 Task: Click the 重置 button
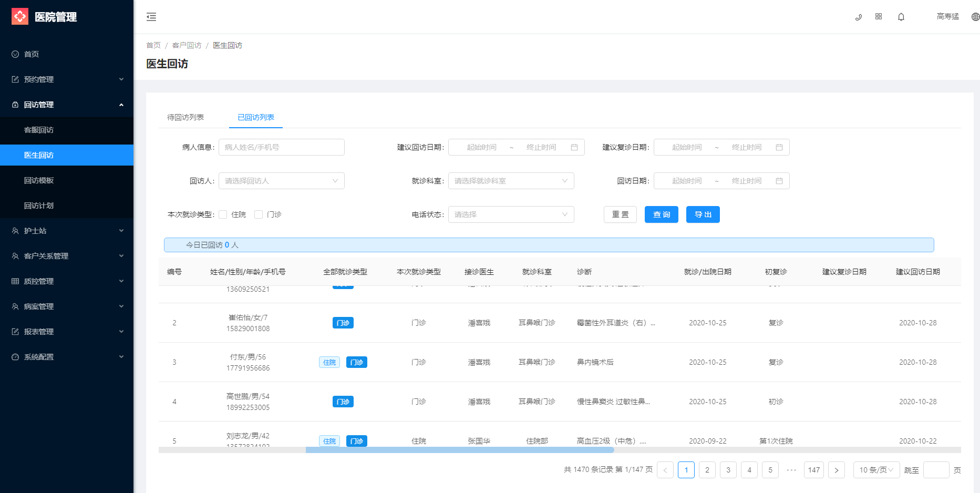[620, 214]
